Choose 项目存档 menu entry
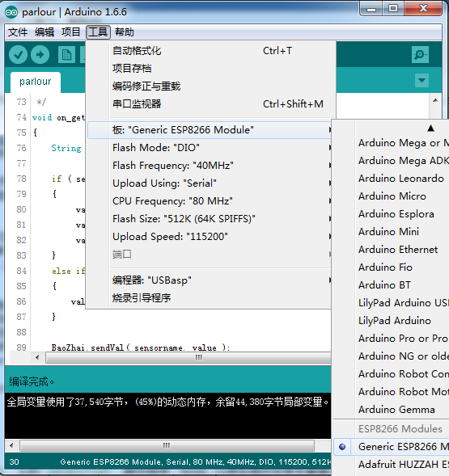The height and width of the screenshot is (476, 449). click(x=210, y=69)
